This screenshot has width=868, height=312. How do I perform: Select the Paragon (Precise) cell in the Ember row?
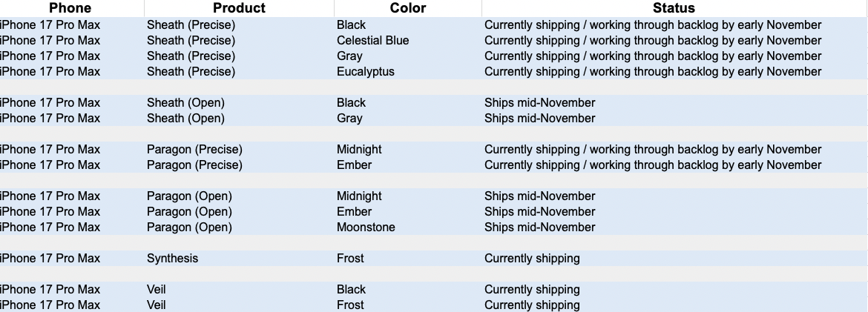[x=194, y=165]
